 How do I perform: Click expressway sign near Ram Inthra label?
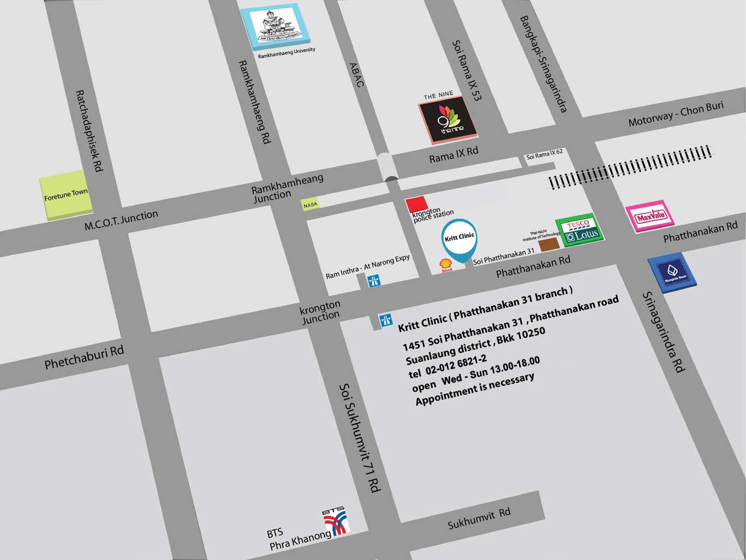(x=374, y=281)
